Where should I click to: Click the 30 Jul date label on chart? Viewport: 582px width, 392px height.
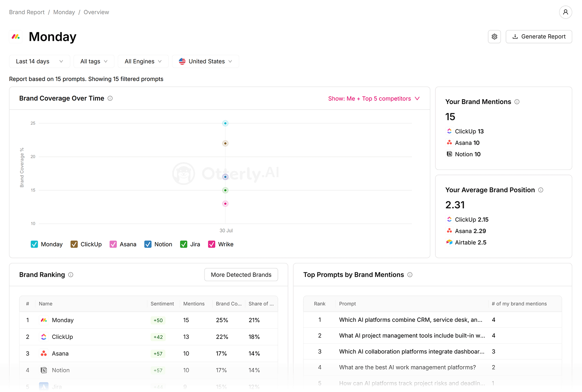coord(226,231)
